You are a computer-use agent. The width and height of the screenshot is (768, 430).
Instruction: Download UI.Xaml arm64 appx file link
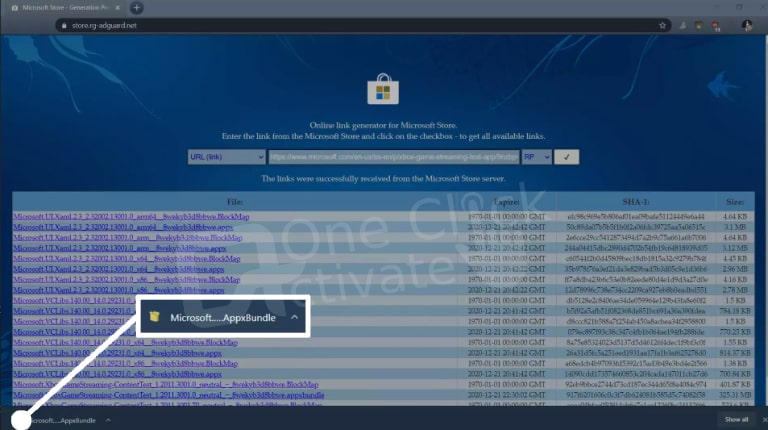(x=123, y=227)
